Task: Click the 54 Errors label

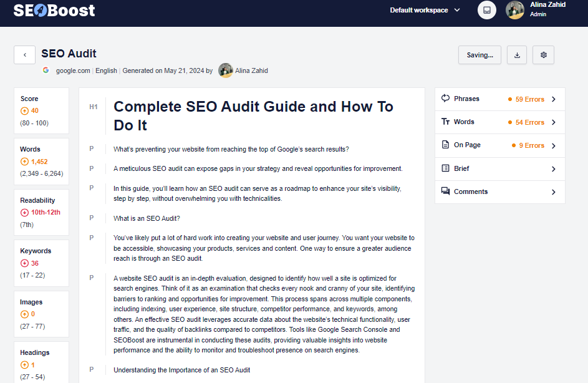Action: point(529,122)
